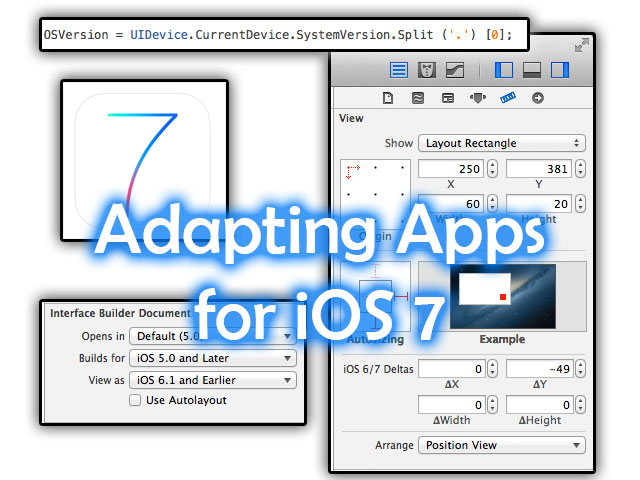This screenshot has height=480, width=640.
Task: Click the ΔX stepper
Action: click(493, 369)
